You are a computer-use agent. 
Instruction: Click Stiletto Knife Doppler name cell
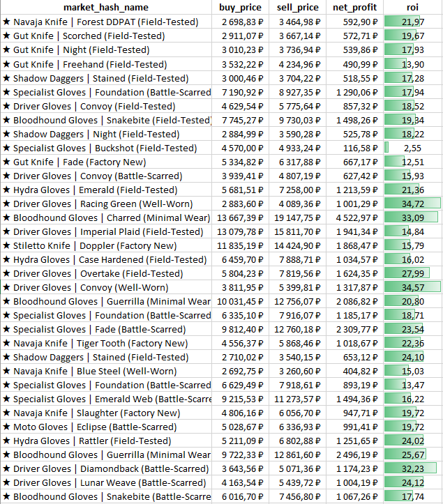tap(106, 245)
